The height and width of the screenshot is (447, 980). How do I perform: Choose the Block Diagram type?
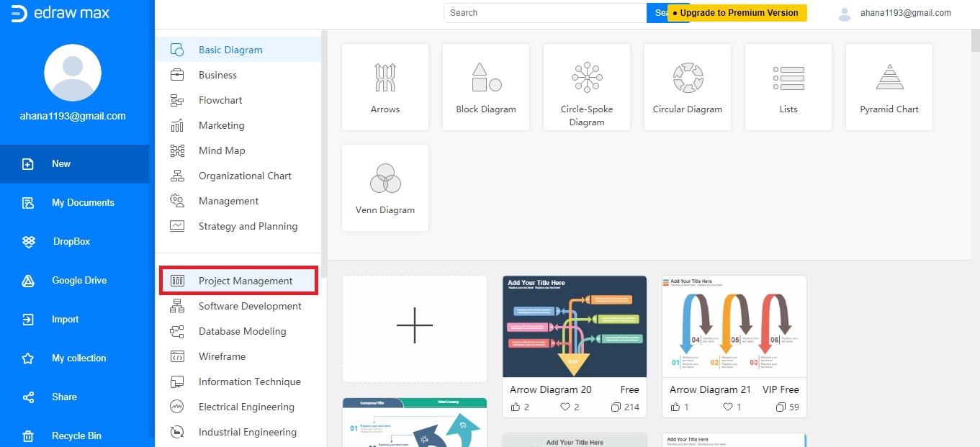click(486, 87)
